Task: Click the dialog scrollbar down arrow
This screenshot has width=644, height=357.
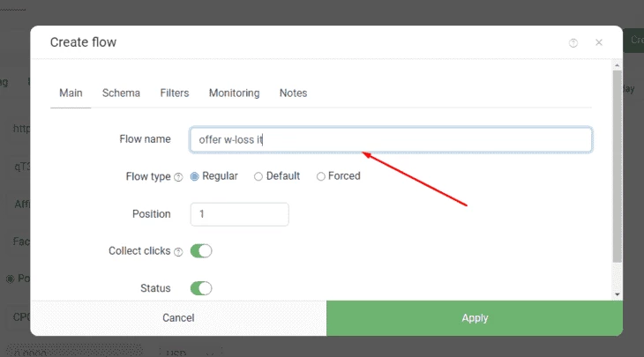Action: click(x=617, y=294)
